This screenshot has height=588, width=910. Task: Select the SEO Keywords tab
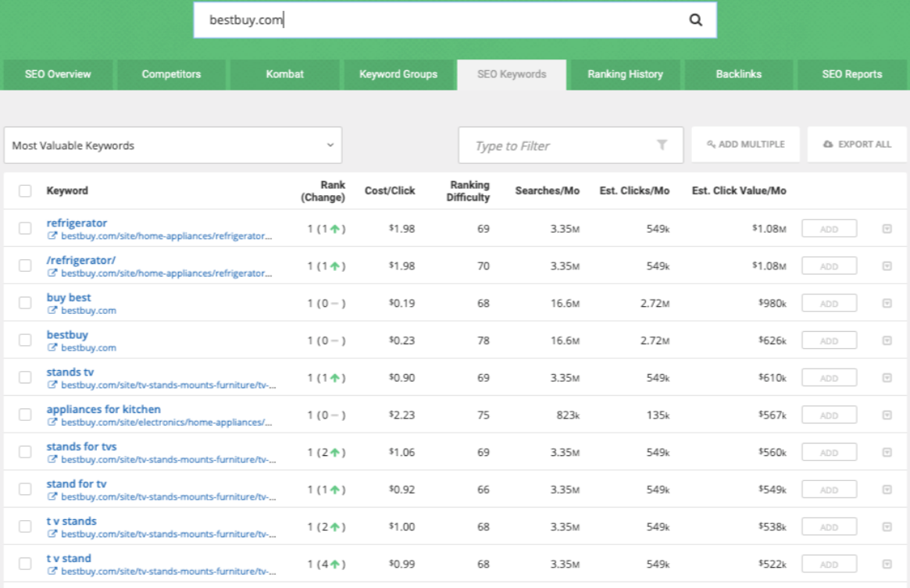(512, 74)
